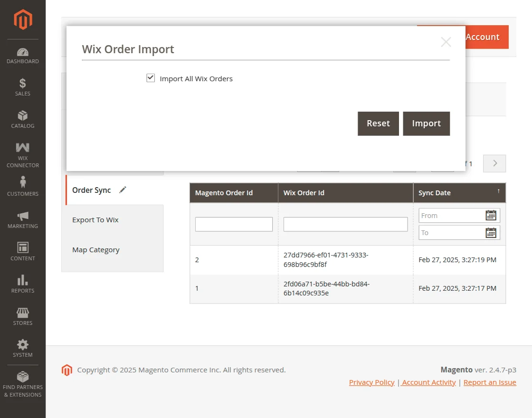Click the Magento logo in sidebar

point(23,19)
